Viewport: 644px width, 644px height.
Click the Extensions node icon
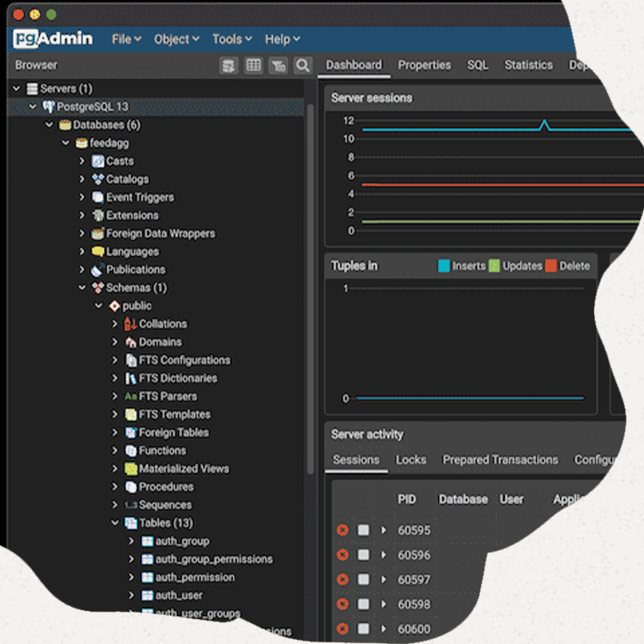[98, 216]
